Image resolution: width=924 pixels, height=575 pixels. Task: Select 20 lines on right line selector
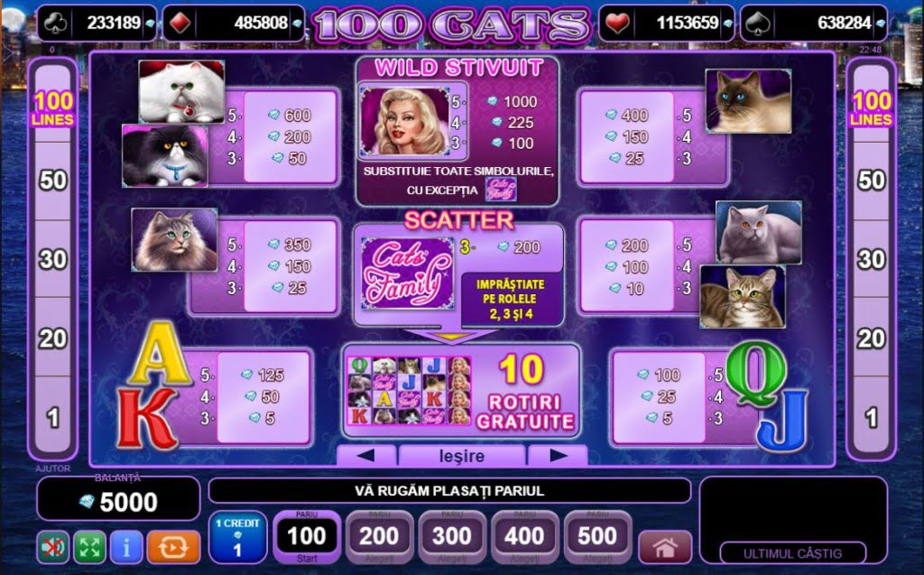pos(871,338)
